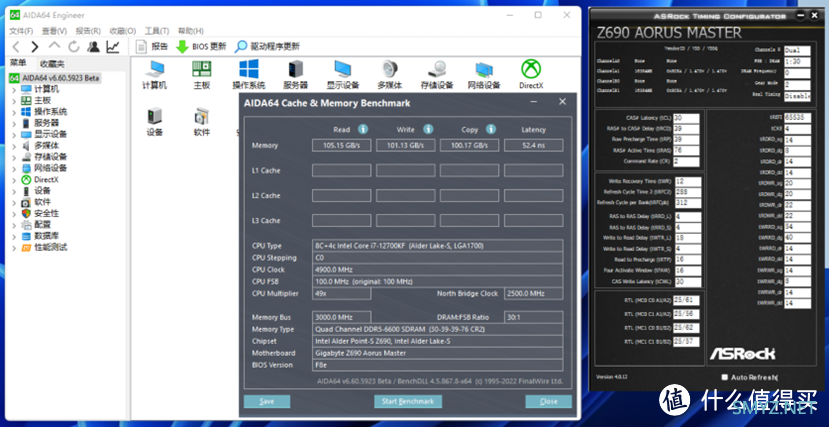
Task: Expand the 显示设备 tree node
Action: coord(14,134)
